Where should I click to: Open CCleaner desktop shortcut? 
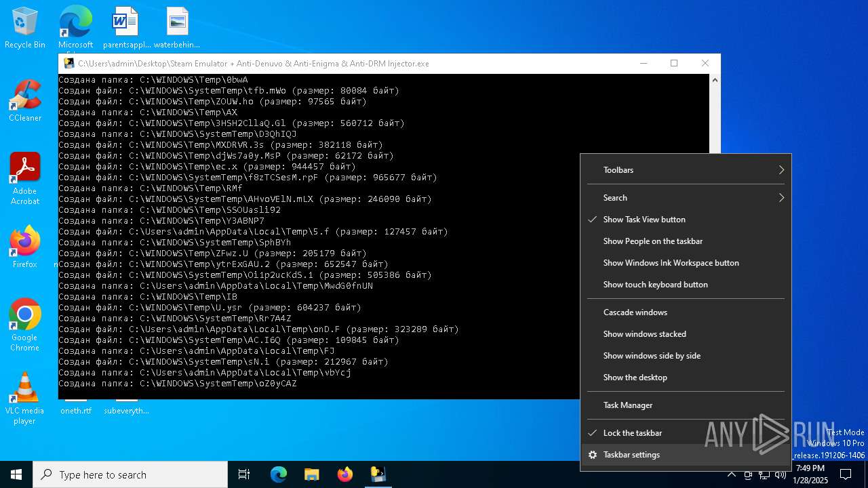pos(24,101)
